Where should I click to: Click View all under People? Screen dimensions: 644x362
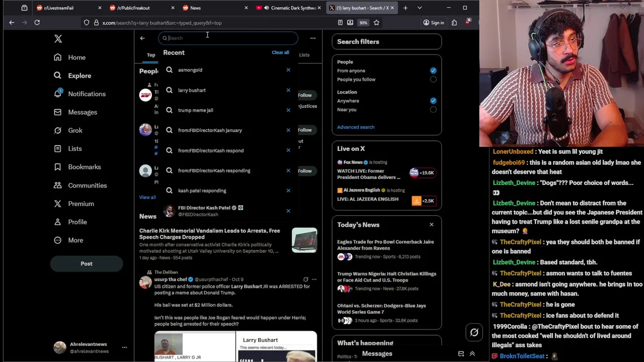click(147, 197)
